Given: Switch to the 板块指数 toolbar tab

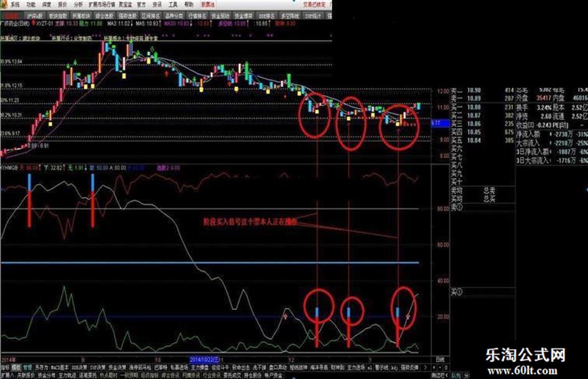Looking at the screenshot, I should click(x=58, y=16).
